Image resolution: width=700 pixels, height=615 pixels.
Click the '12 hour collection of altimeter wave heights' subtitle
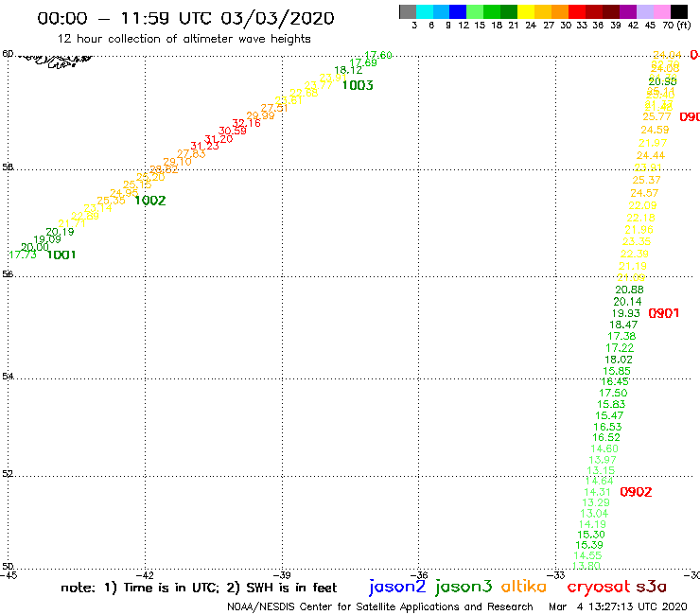click(x=184, y=39)
